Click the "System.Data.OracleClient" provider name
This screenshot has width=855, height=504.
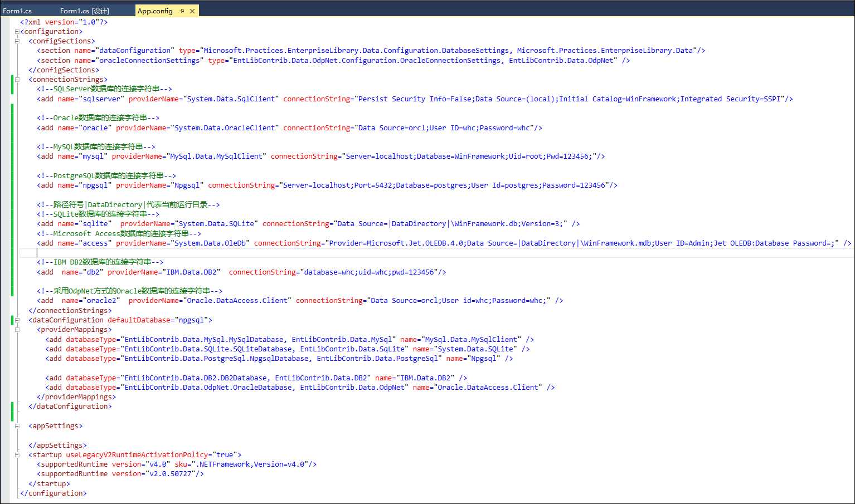[x=225, y=128]
